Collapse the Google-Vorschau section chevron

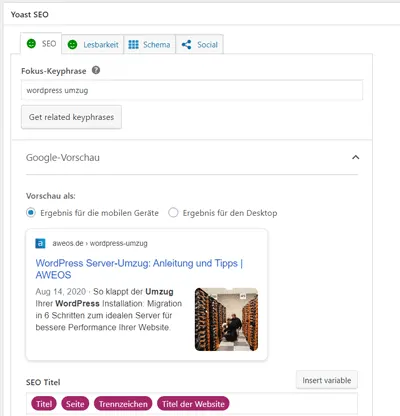pyautogui.click(x=356, y=157)
